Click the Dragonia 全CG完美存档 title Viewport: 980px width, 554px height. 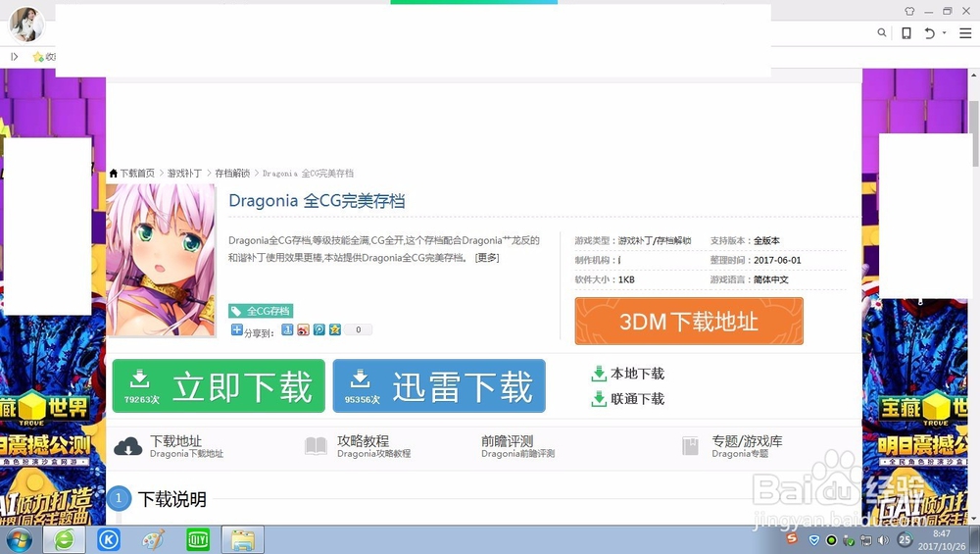317,201
